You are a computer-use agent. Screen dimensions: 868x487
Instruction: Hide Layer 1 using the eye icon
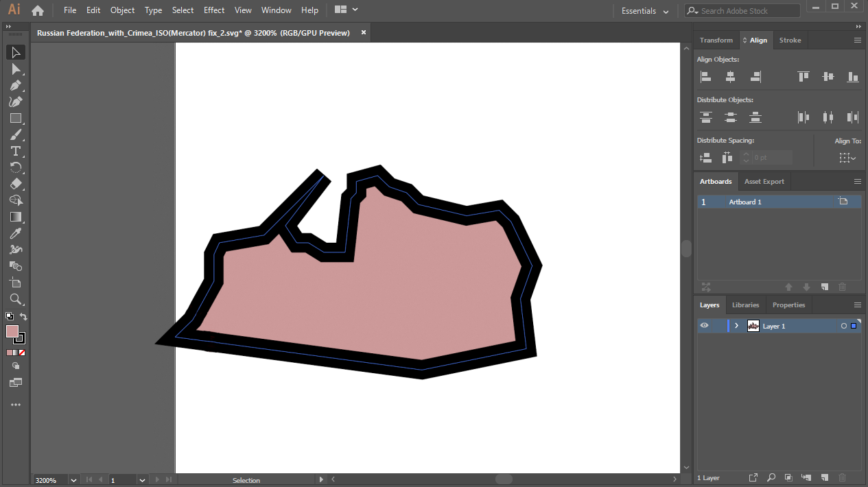[704, 326]
